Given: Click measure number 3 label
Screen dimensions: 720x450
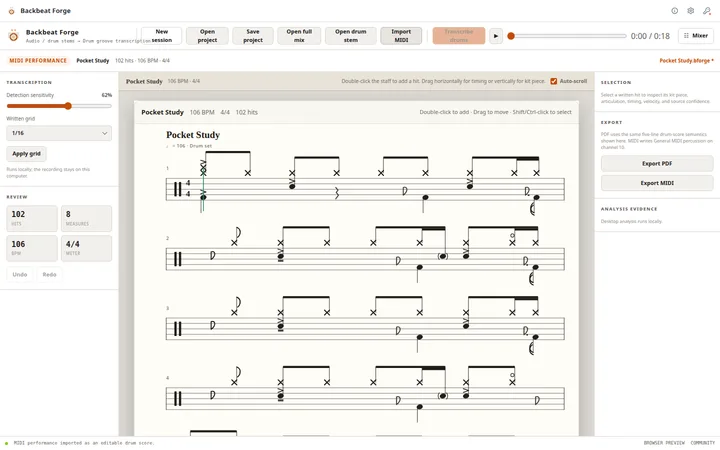Looking at the screenshot, I should click(167, 308).
